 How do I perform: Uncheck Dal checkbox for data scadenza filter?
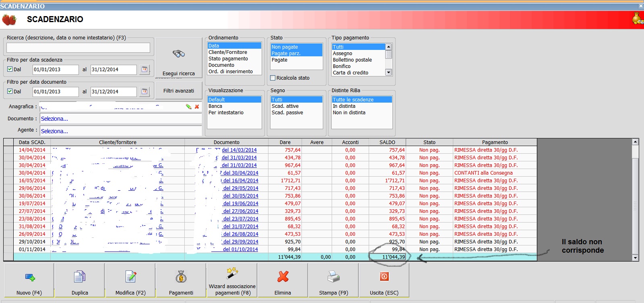[x=10, y=69]
